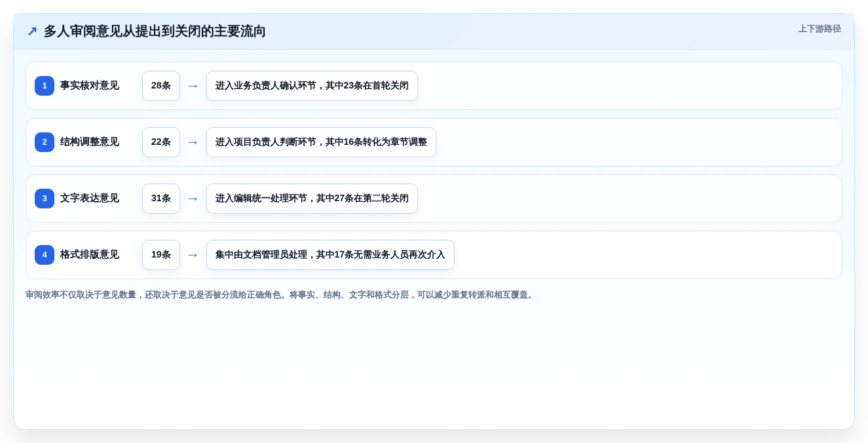Click the 事实核对意见 row label
The width and height of the screenshot is (868, 443).
tap(90, 86)
